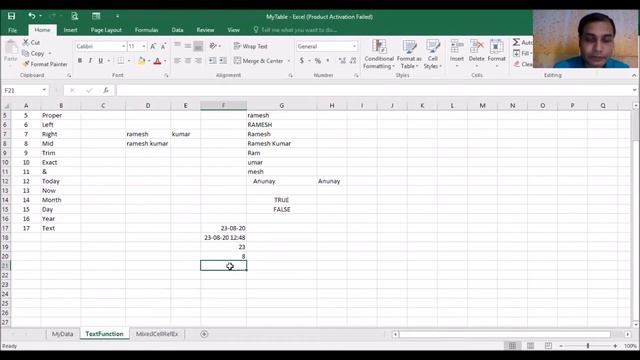Open Format as Table gallery
Image resolution: width=640 pixels, height=360 pixels.
pyautogui.click(x=409, y=54)
